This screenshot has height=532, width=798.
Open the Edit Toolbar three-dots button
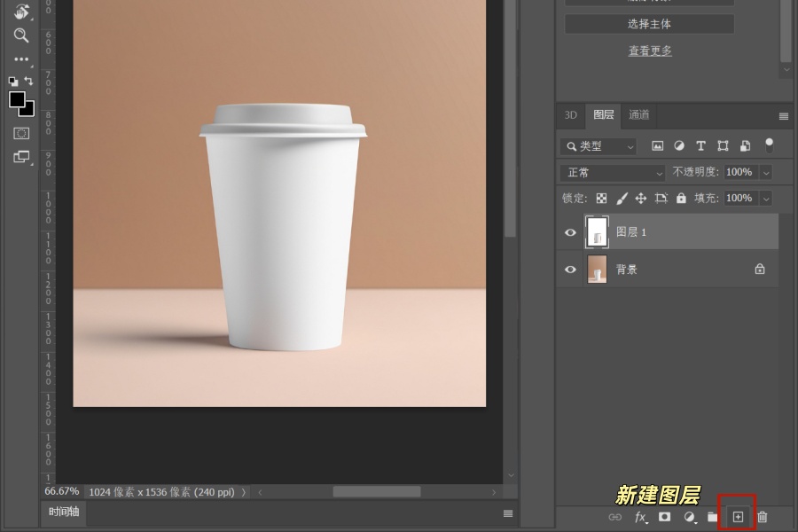click(x=21, y=59)
